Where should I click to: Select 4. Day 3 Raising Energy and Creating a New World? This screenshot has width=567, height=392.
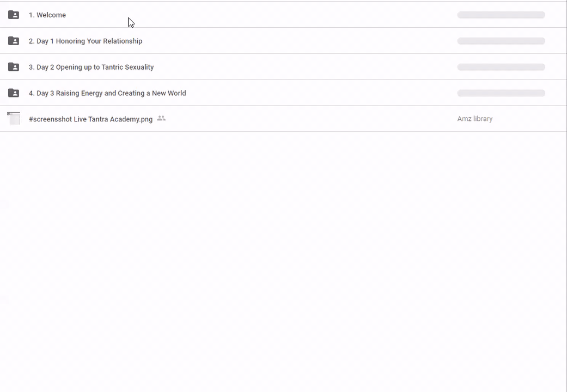point(107,94)
